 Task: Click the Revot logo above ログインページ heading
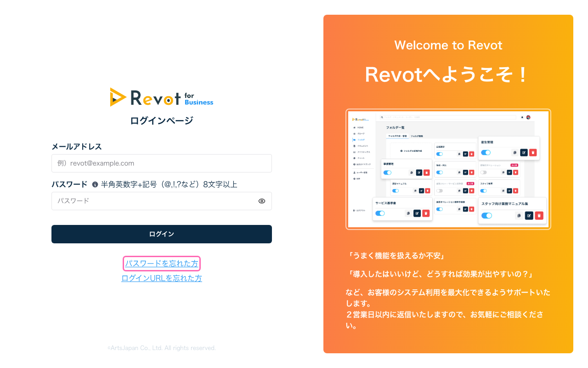click(x=162, y=97)
